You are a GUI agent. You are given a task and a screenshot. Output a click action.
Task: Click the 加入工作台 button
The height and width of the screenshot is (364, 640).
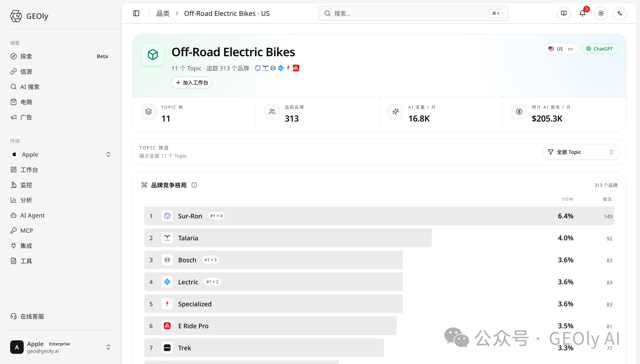click(x=192, y=82)
